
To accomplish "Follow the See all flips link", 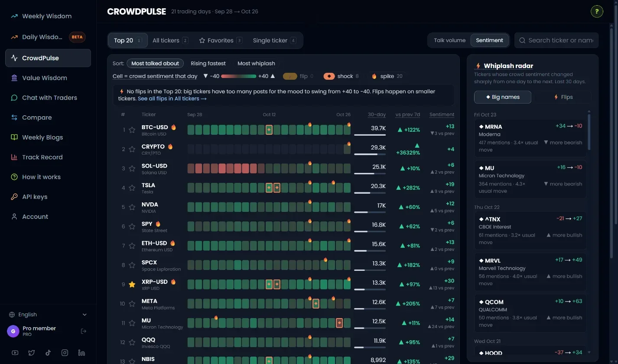I will tap(172, 99).
